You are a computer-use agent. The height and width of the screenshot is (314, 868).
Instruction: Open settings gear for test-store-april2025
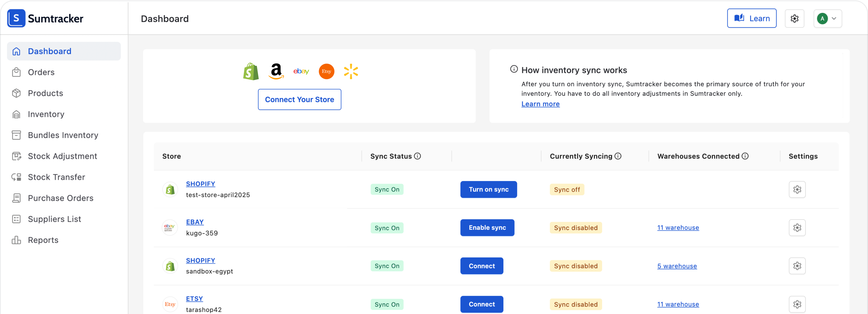click(x=797, y=189)
